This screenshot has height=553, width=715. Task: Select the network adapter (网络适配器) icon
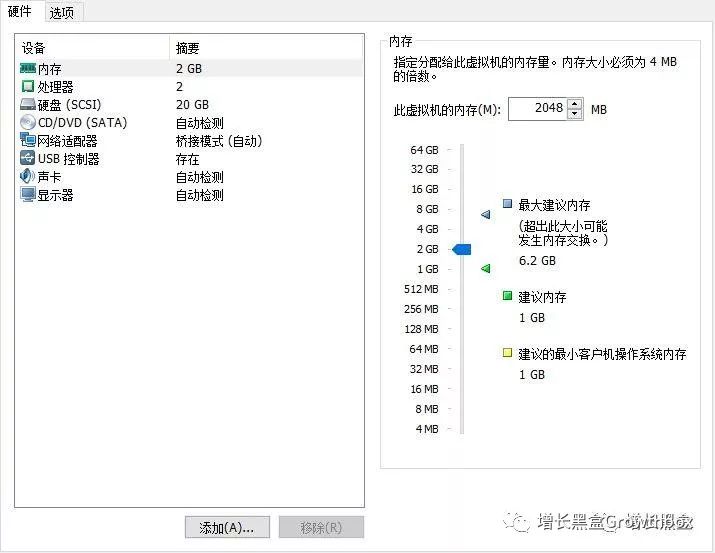(28, 140)
